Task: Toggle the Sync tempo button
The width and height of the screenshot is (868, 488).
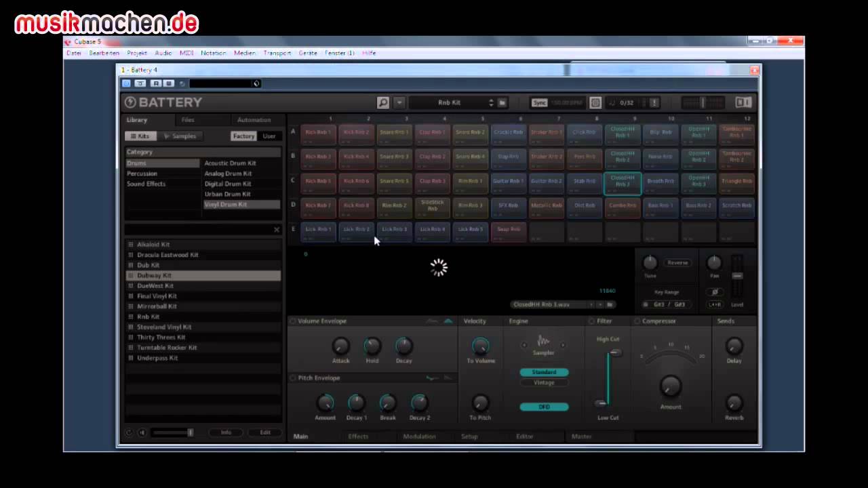Action: 539,102
